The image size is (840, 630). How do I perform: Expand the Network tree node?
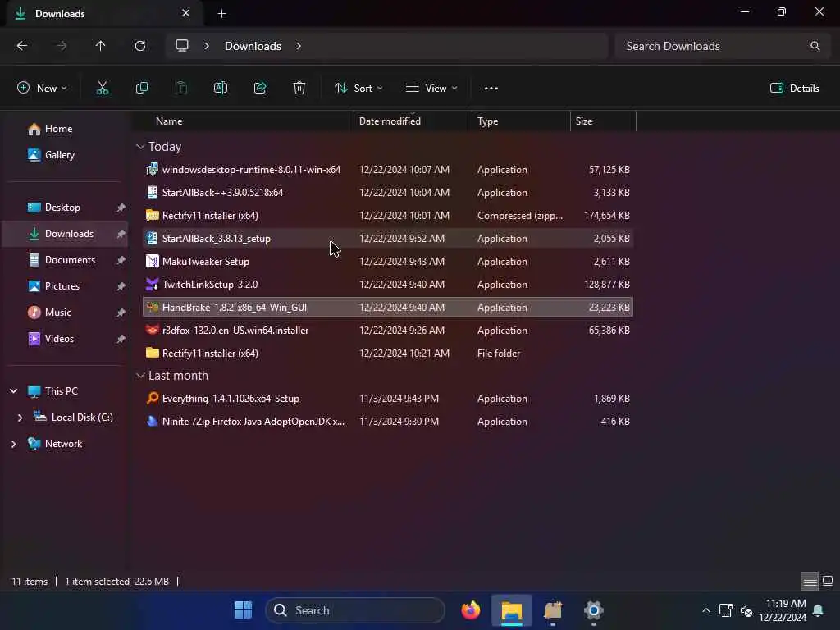[x=13, y=444]
